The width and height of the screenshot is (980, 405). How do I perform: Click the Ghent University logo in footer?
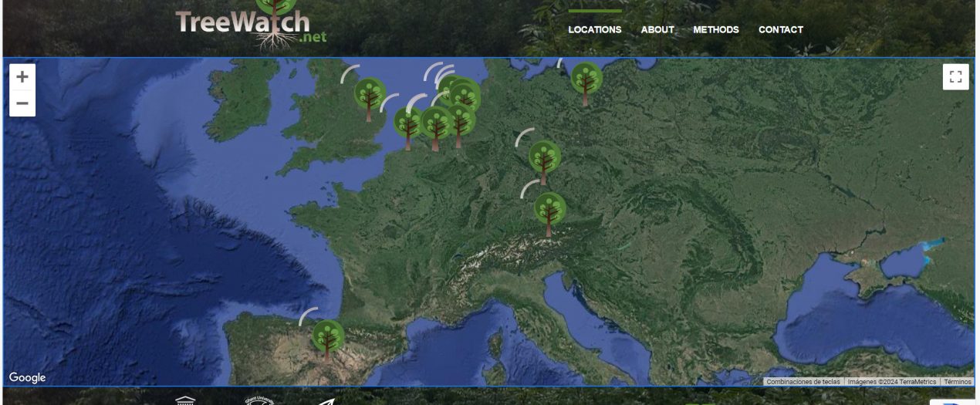[x=259, y=400]
